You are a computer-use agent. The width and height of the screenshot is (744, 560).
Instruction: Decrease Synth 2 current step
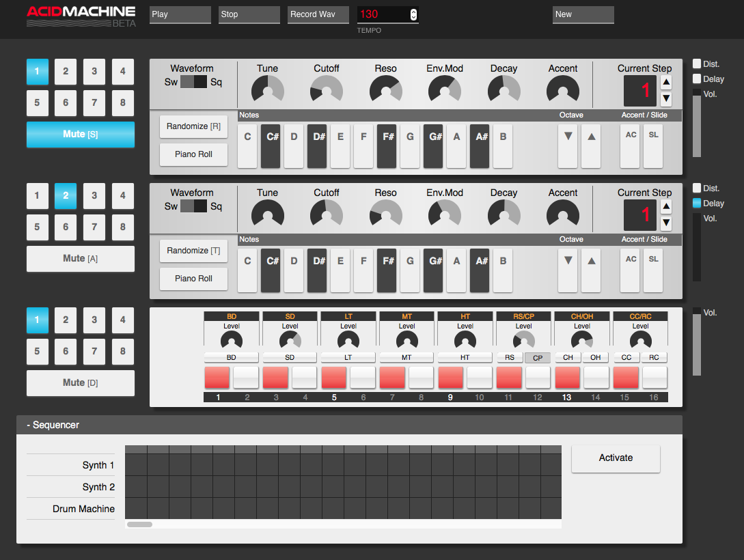(x=666, y=223)
